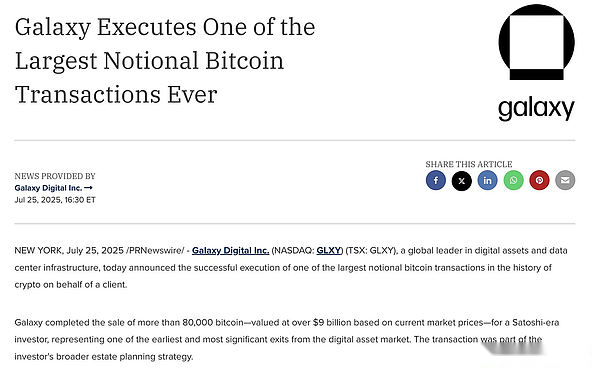Click the headline Galaxy Executes One of the Largest

tap(165, 61)
